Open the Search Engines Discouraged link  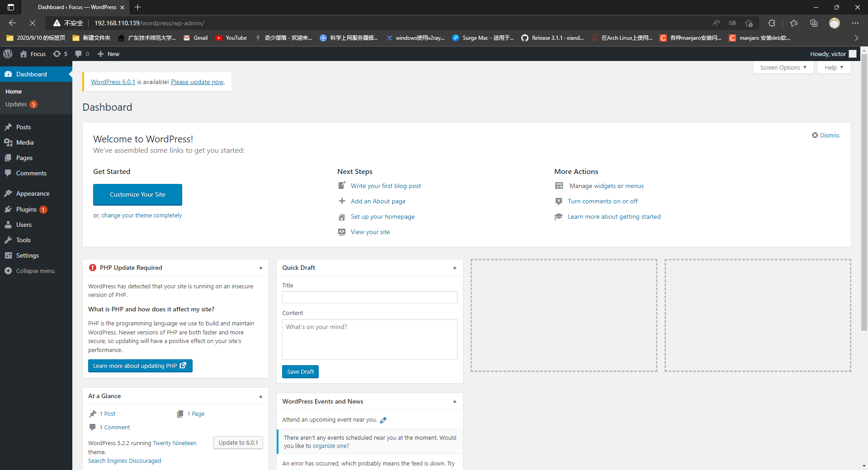(x=124, y=461)
